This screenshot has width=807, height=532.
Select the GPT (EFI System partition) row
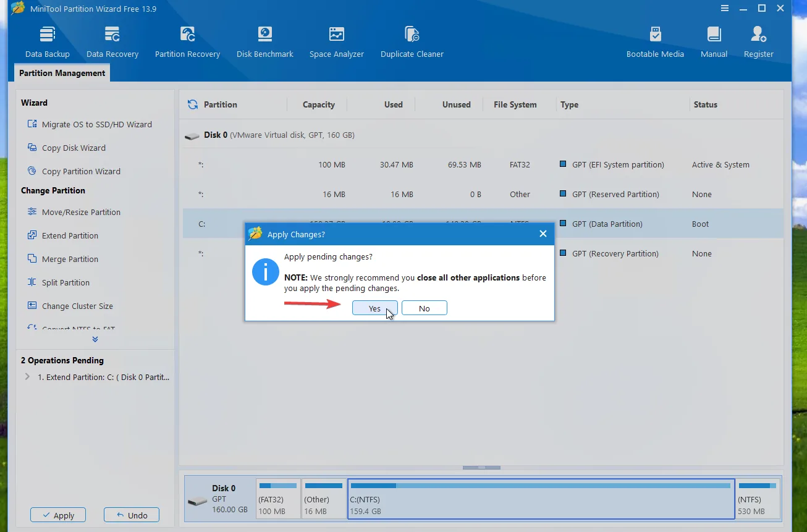point(483,165)
